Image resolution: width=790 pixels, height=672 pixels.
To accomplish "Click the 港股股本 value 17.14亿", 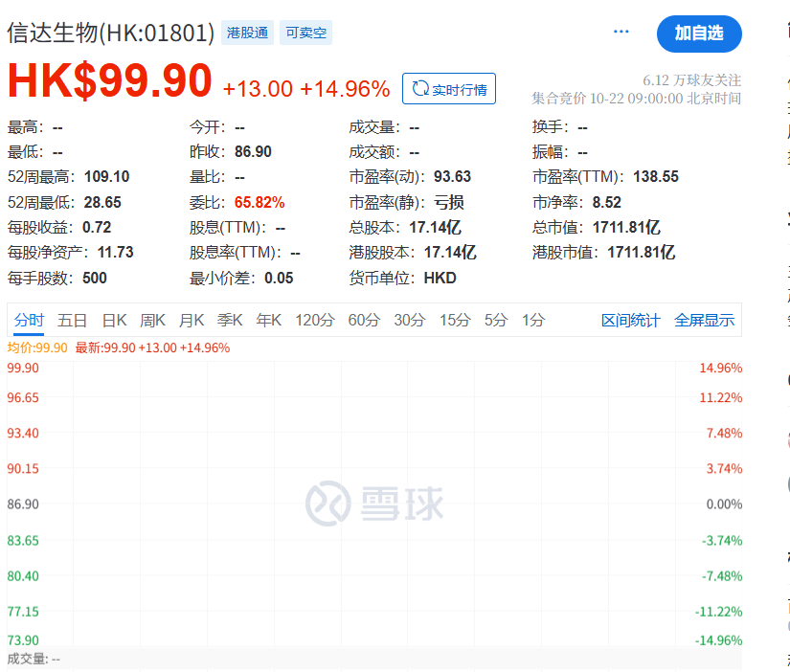I will [x=450, y=253].
